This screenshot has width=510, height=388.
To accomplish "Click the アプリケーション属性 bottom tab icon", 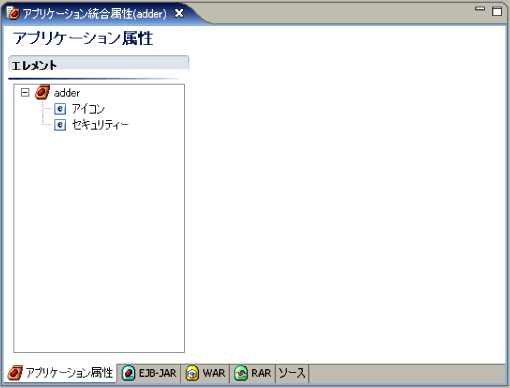I will tap(15, 373).
